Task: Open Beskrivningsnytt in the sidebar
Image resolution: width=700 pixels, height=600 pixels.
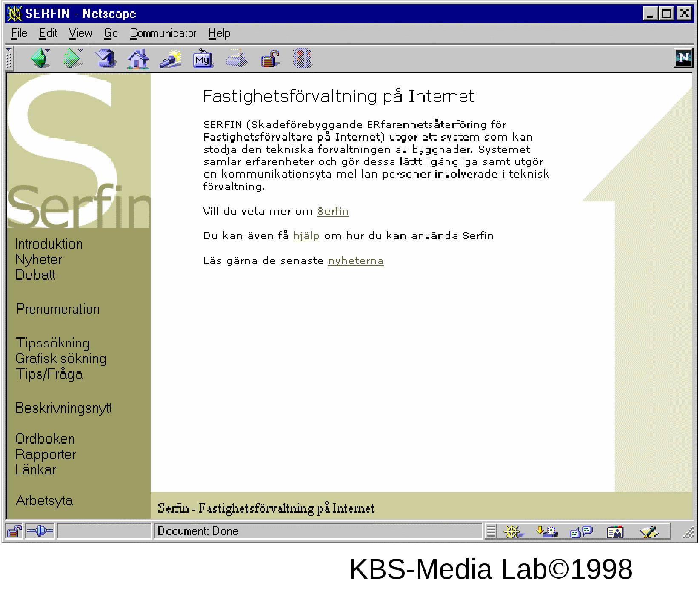Action: (x=64, y=408)
